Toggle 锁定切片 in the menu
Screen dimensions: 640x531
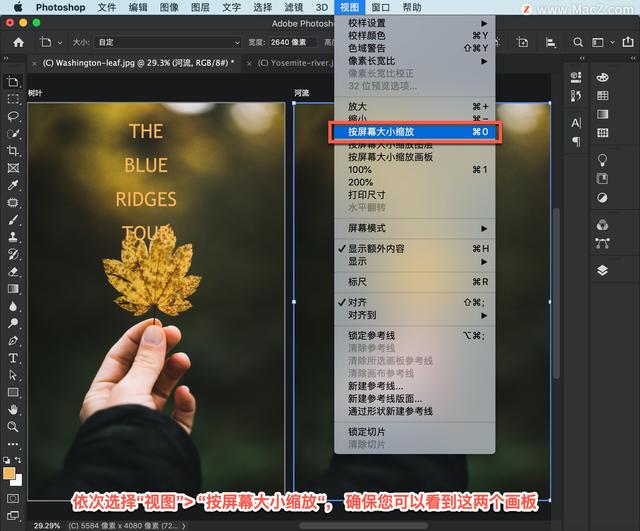414,431
